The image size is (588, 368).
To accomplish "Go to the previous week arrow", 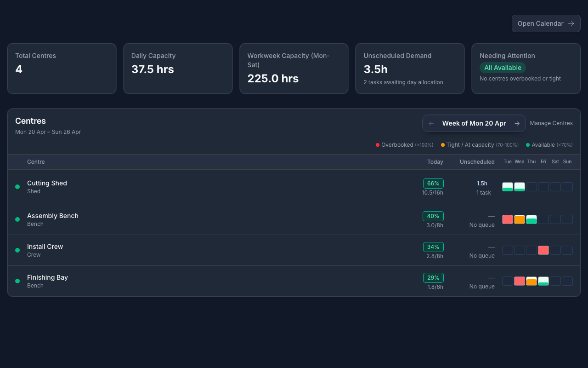I will point(431,123).
